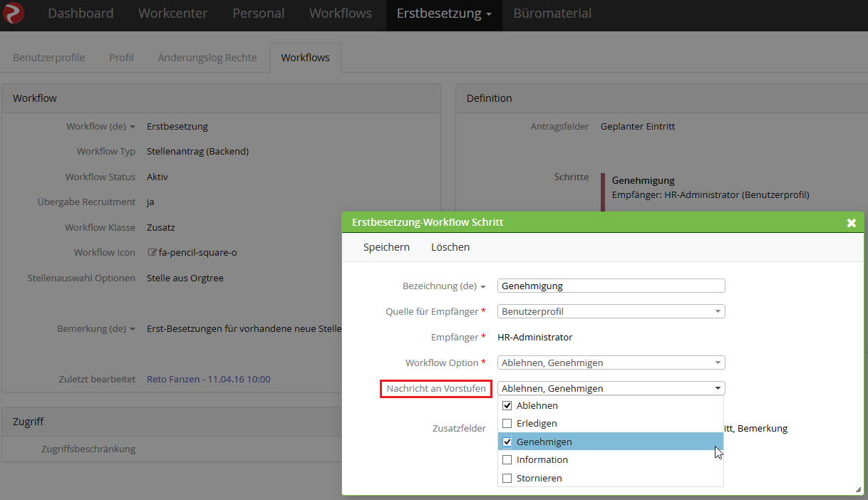This screenshot has height=500, width=868.
Task: Open the Workcenter menu
Action: coord(173,14)
